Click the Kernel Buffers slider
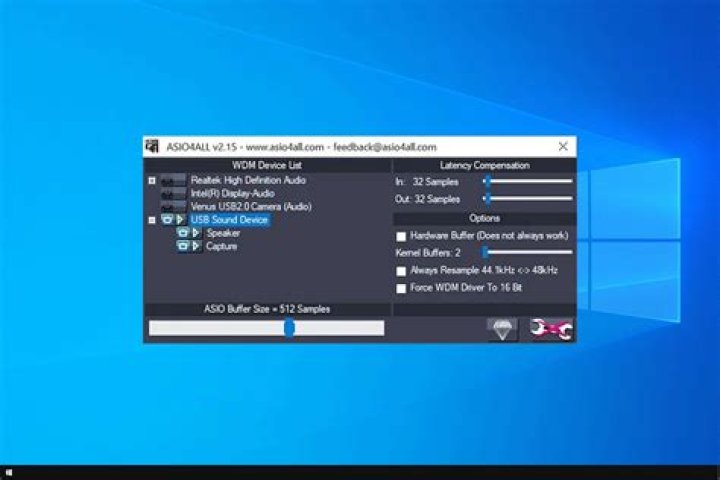 coord(528,253)
